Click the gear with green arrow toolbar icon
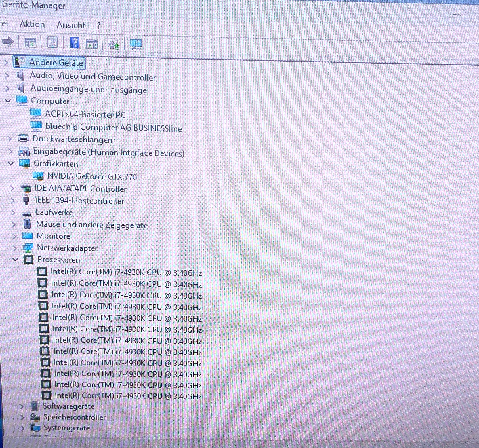 (x=114, y=44)
